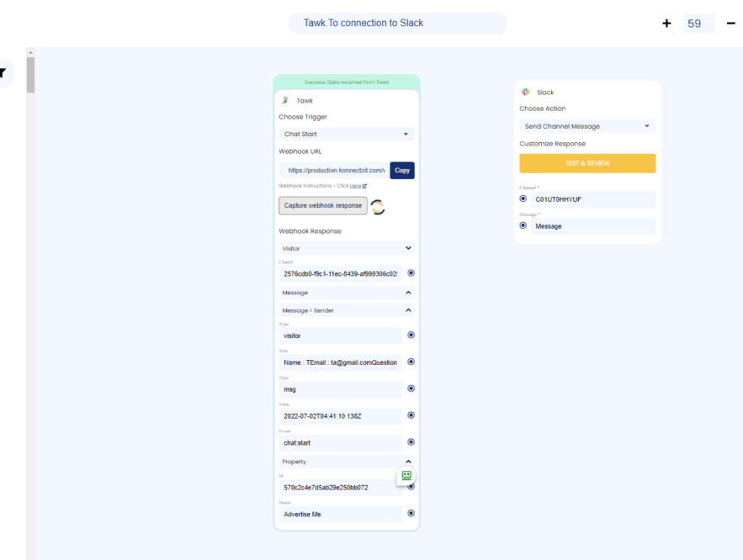Select the radio button beside Channel C01UT0HHYUF
Viewport: 743px width, 560px height.
pyautogui.click(x=523, y=198)
